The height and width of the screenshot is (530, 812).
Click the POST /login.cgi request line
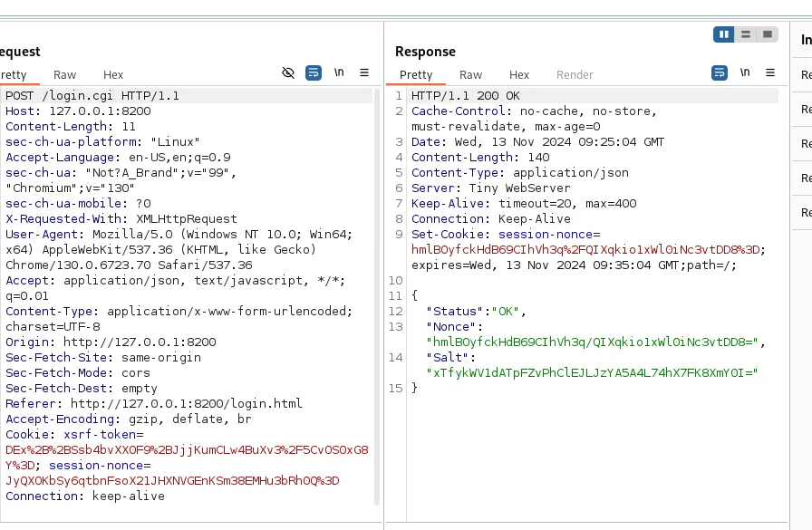click(x=92, y=96)
